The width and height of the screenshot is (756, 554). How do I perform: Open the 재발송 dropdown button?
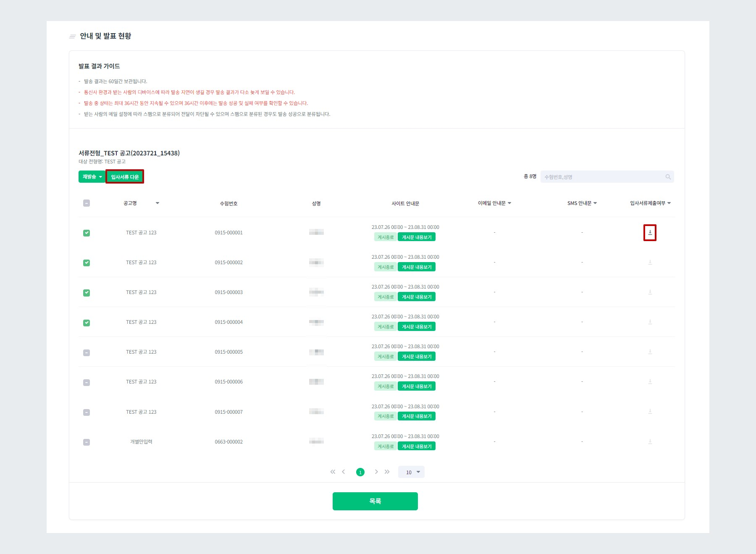(x=92, y=177)
